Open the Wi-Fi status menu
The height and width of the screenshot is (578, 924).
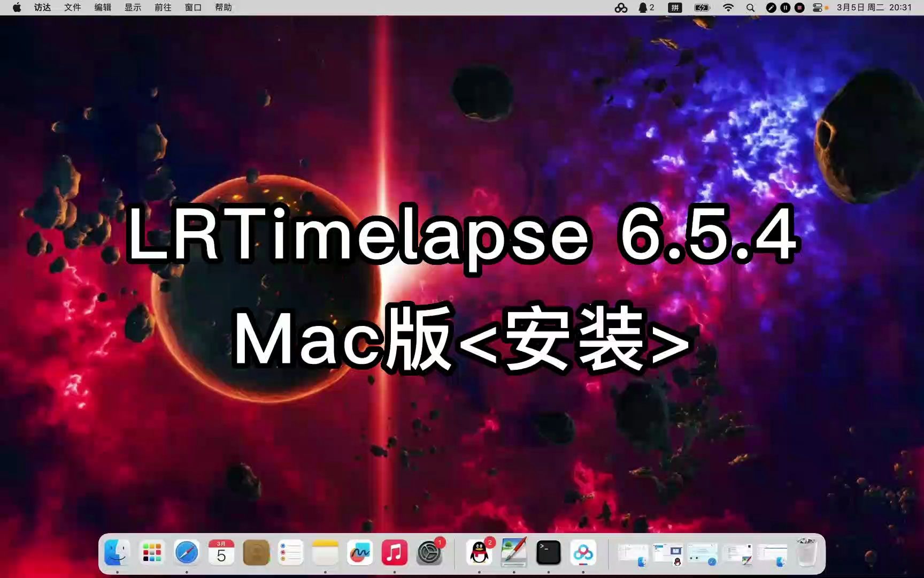tap(728, 7)
